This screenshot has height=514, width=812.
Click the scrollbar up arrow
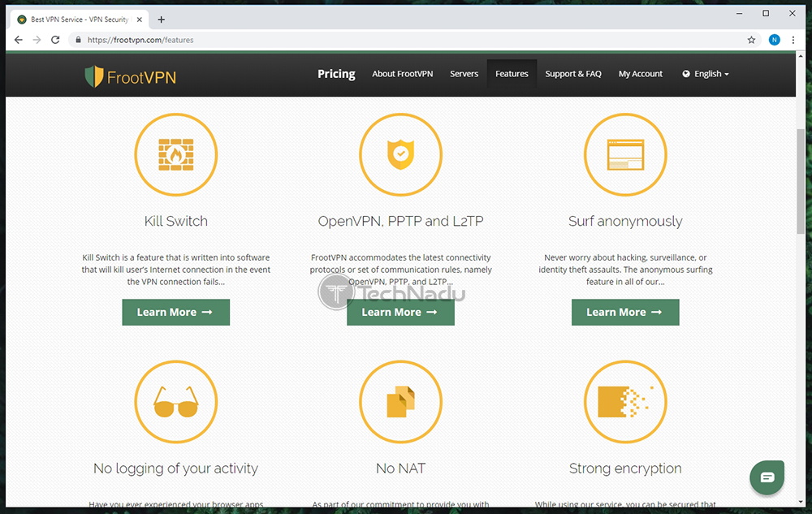pyautogui.click(x=801, y=56)
